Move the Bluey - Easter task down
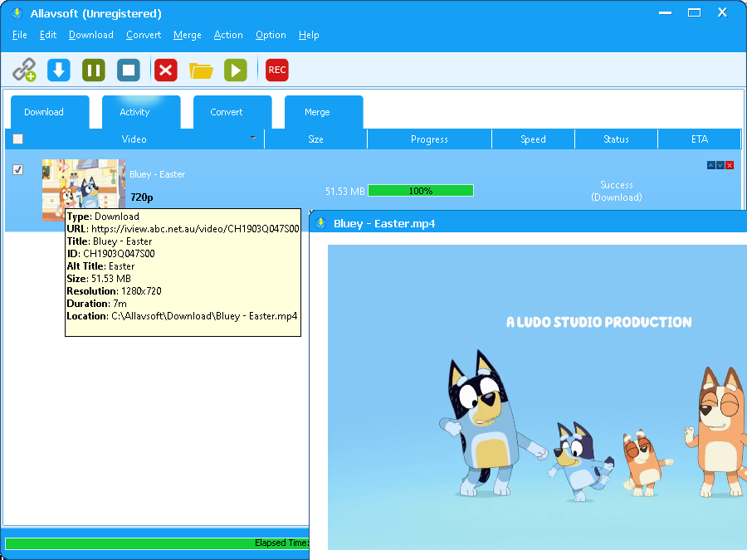This screenshot has height=560, width=747. [720, 165]
